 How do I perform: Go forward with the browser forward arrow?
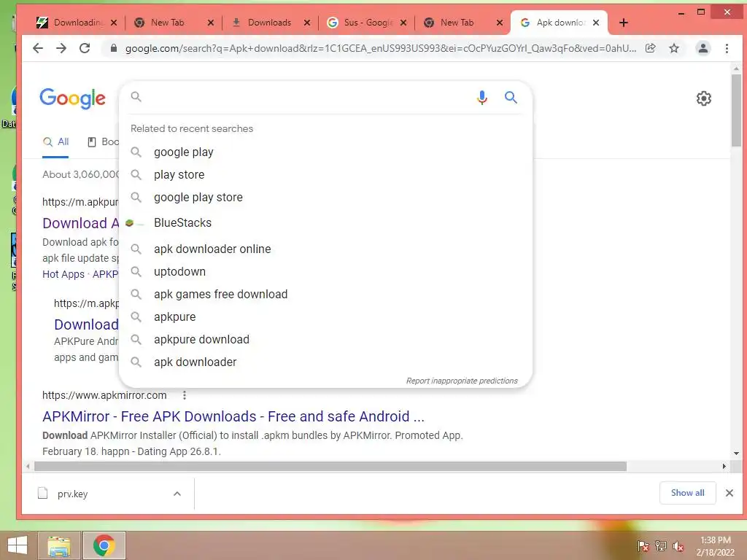pos(61,48)
